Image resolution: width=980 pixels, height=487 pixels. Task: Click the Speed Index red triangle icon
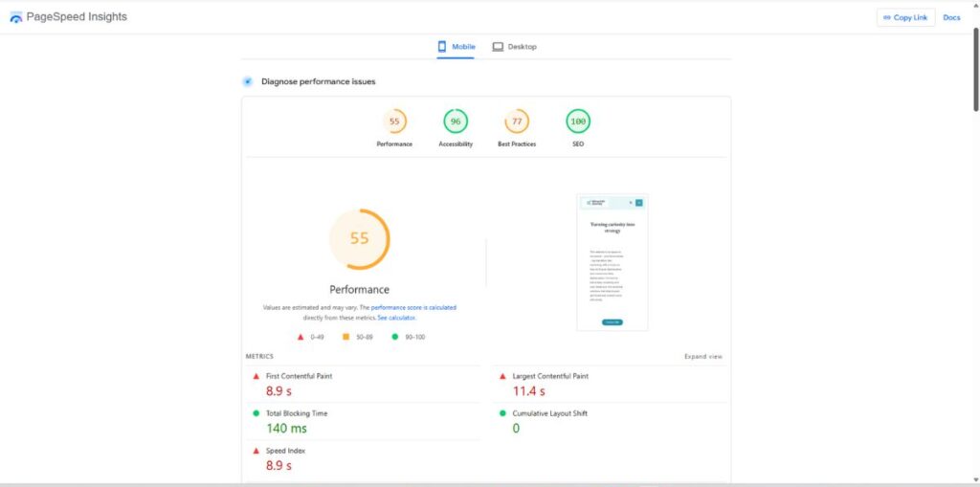pyautogui.click(x=256, y=451)
